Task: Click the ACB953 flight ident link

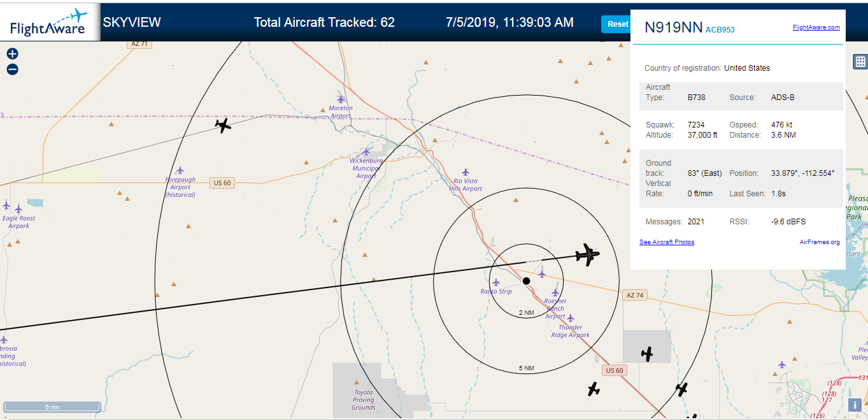Action: point(720,29)
